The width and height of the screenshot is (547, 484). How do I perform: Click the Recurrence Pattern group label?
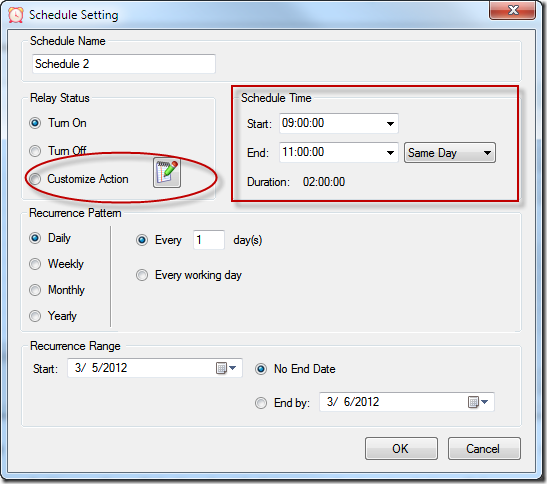(x=75, y=213)
